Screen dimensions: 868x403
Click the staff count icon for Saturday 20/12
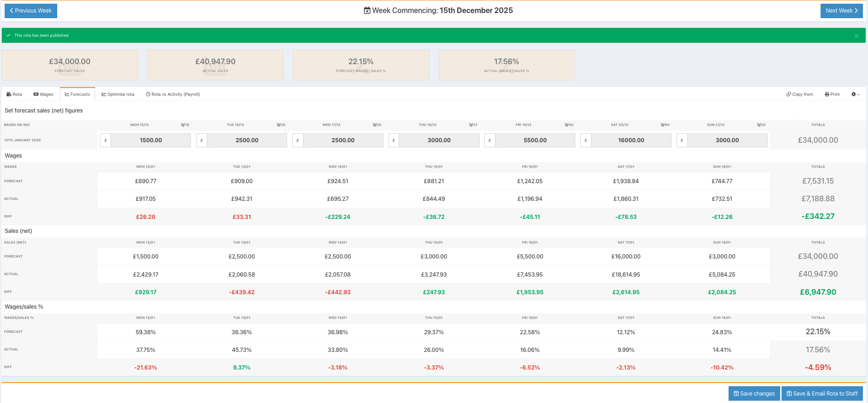pos(663,125)
